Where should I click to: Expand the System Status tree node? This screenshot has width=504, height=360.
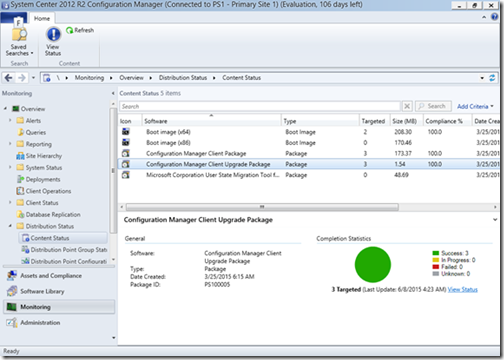click(10, 167)
